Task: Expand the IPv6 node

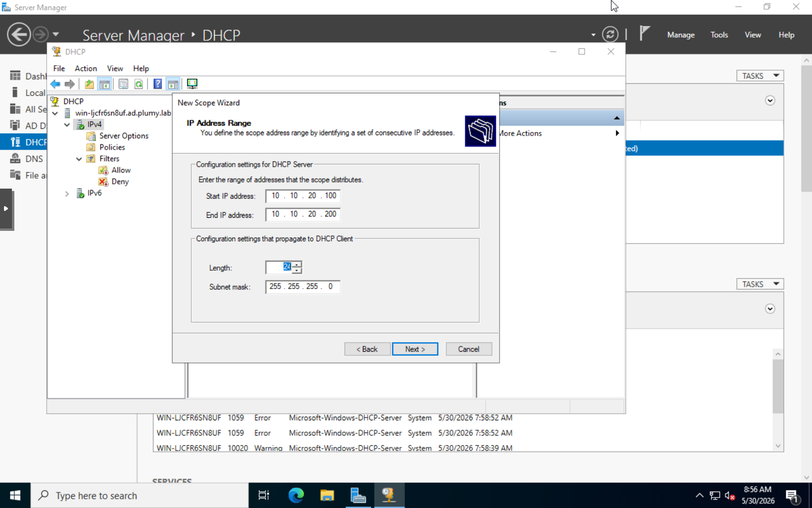Action: click(x=67, y=194)
